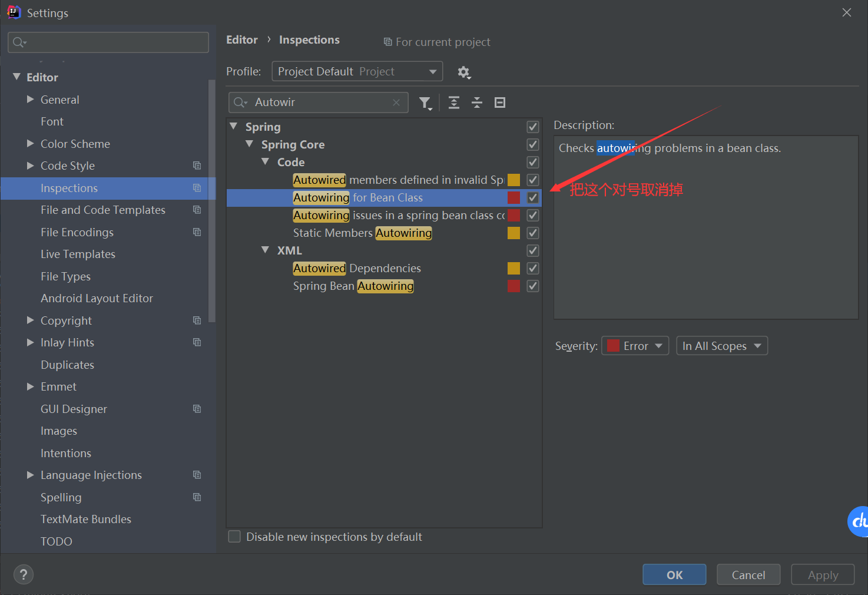
Task: Open the Project Default profile dropdown
Action: [357, 72]
